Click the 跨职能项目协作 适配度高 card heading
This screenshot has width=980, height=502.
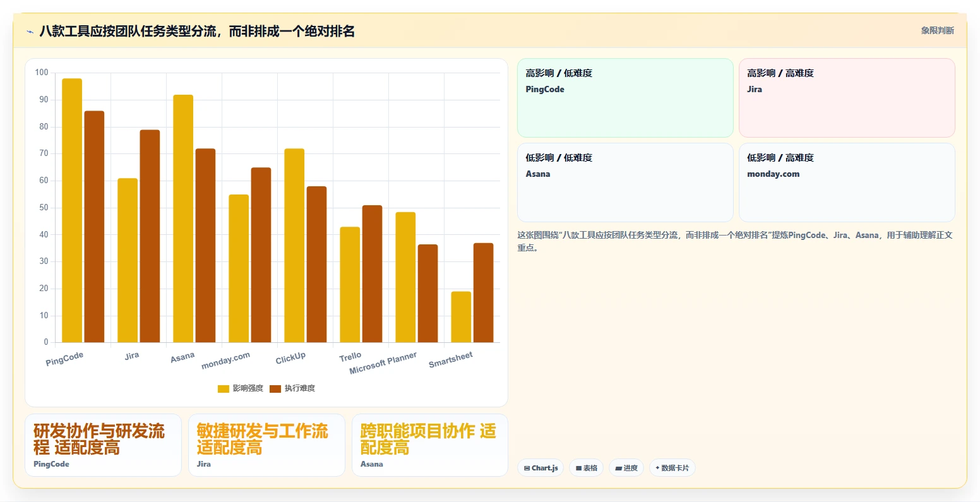(x=428, y=439)
